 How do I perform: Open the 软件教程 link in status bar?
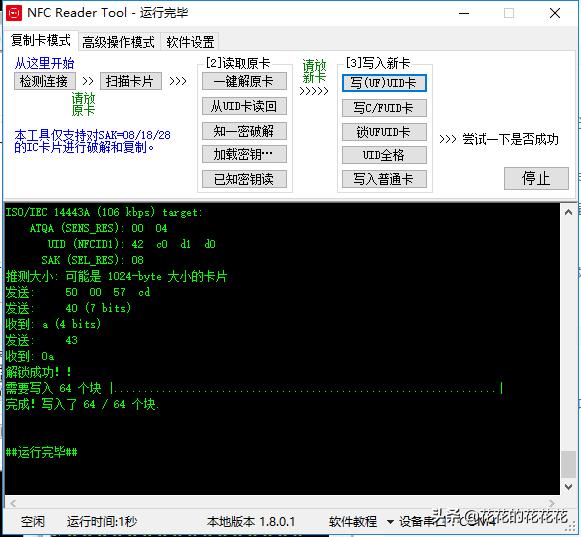tap(352, 522)
